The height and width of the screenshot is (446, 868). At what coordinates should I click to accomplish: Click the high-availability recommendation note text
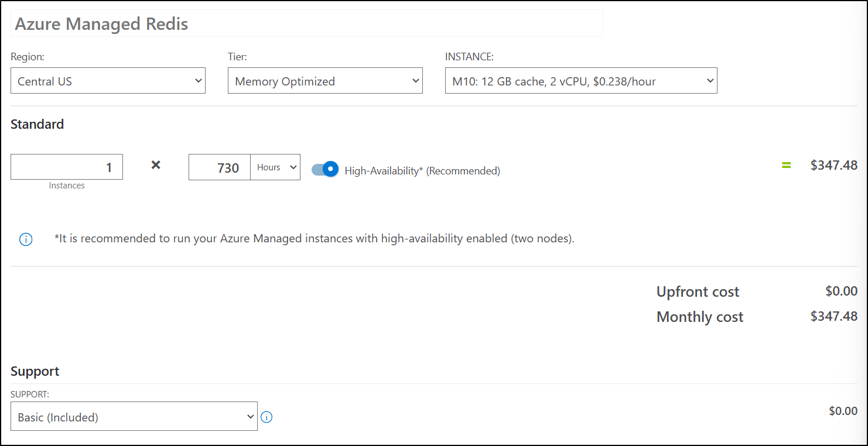[314, 239]
